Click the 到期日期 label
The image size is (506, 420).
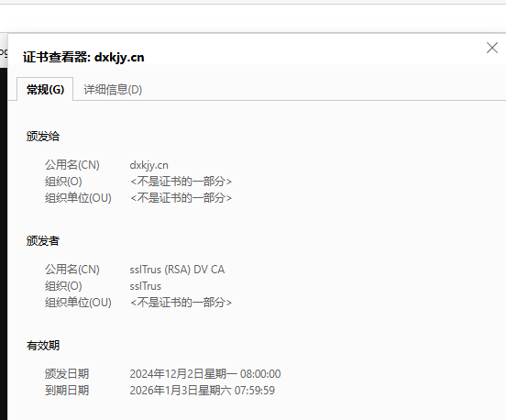coord(67,391)
